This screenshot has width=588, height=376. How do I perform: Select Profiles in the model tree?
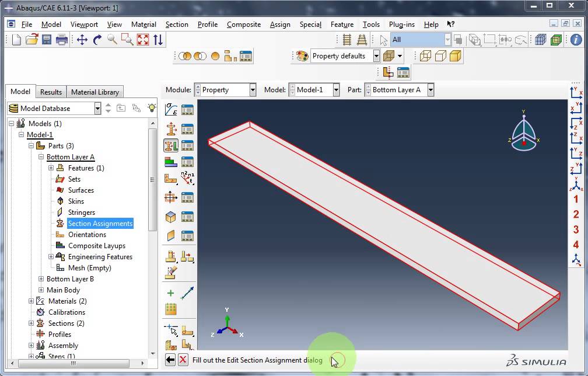click(60, 335)
